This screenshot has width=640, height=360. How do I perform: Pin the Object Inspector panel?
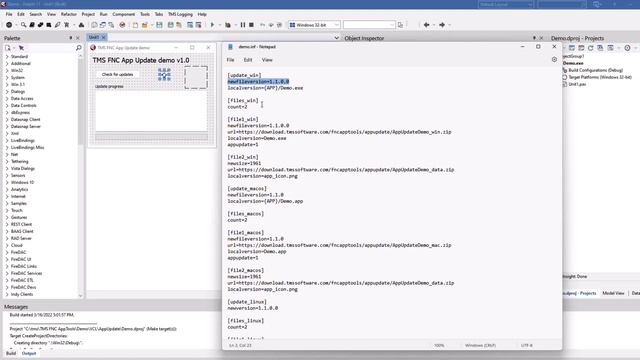point(534,38)
